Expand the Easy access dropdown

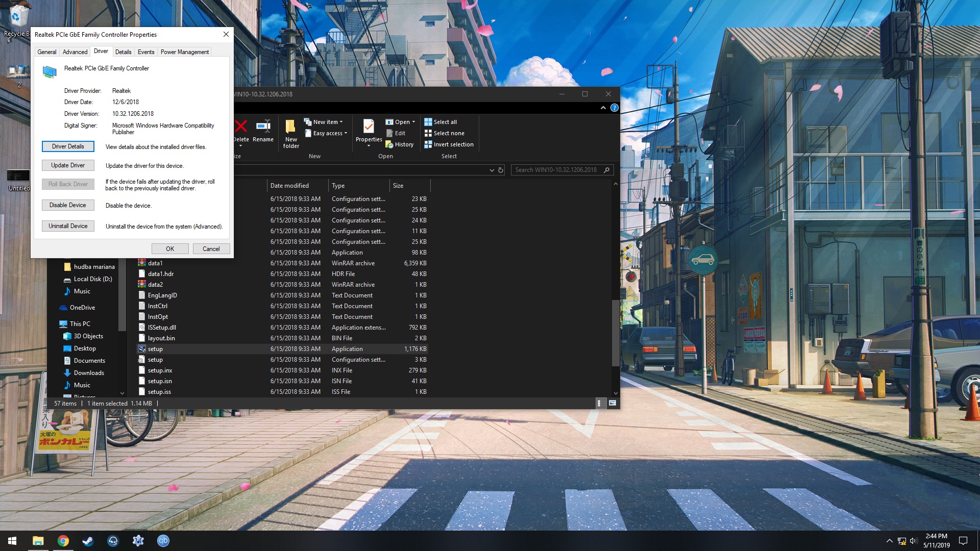coord(327,133)
